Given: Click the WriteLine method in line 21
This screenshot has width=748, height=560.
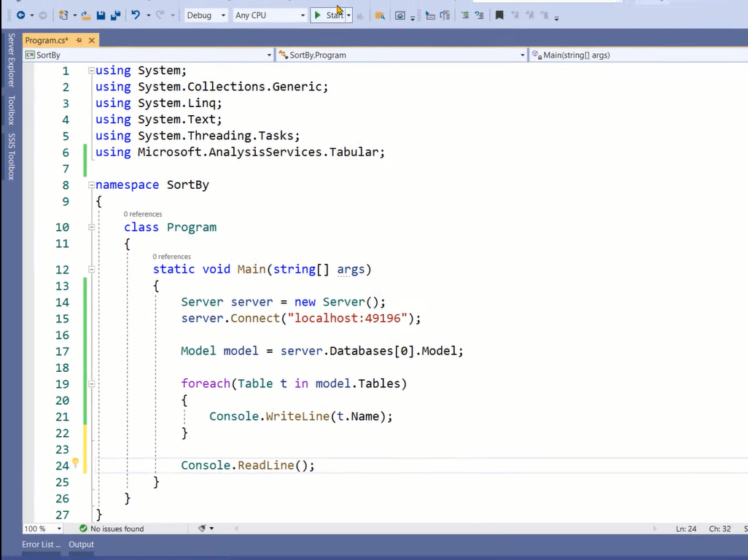Looking at the screenshot, I should pos(297,416).
